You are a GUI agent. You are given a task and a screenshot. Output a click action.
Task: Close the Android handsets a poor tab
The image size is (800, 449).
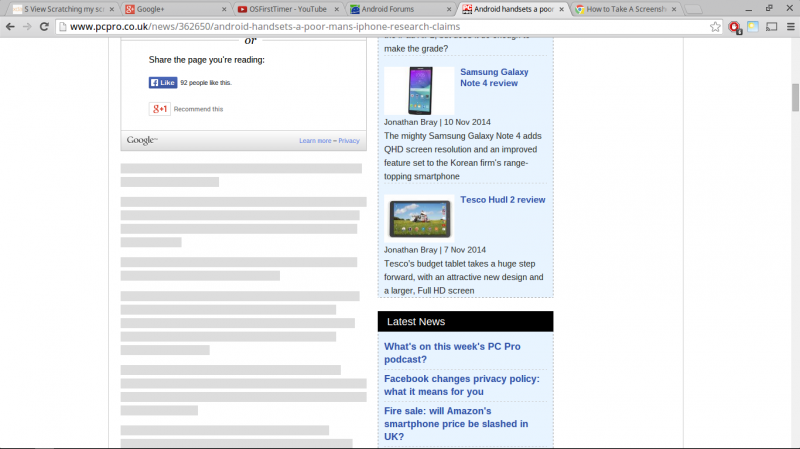(x=561, y=9)
